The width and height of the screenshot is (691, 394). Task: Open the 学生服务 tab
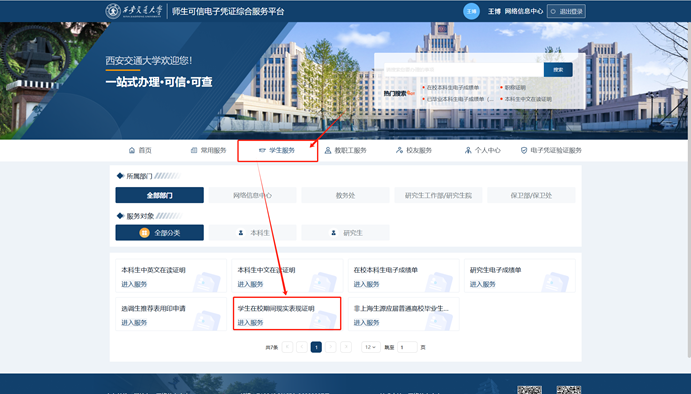[278, 151]
